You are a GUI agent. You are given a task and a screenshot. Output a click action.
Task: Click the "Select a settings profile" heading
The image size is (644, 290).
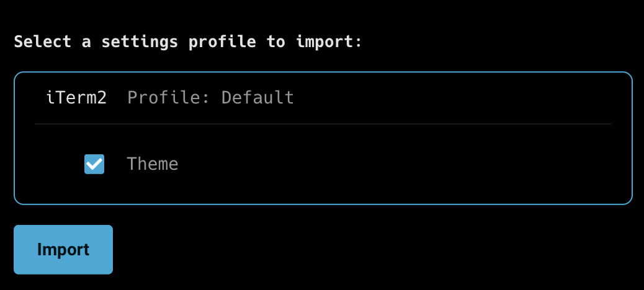pos(187,42)
